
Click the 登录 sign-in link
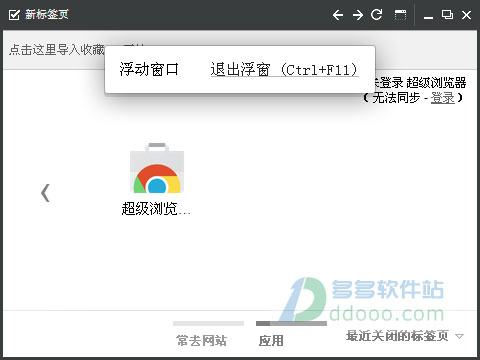[x=443, y=98]
